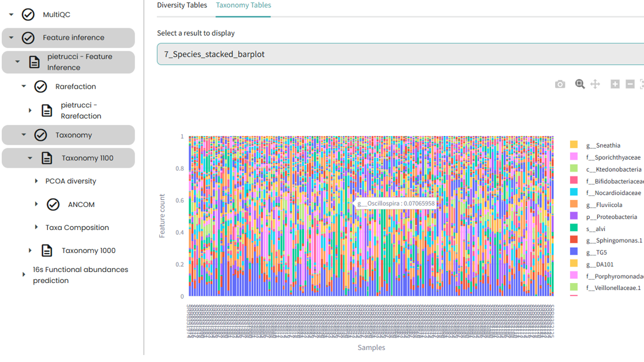Expand 16s Functional abundances prediction
Image resolution: width=644 pixels, height=362 pixels.
pos(24,275)
